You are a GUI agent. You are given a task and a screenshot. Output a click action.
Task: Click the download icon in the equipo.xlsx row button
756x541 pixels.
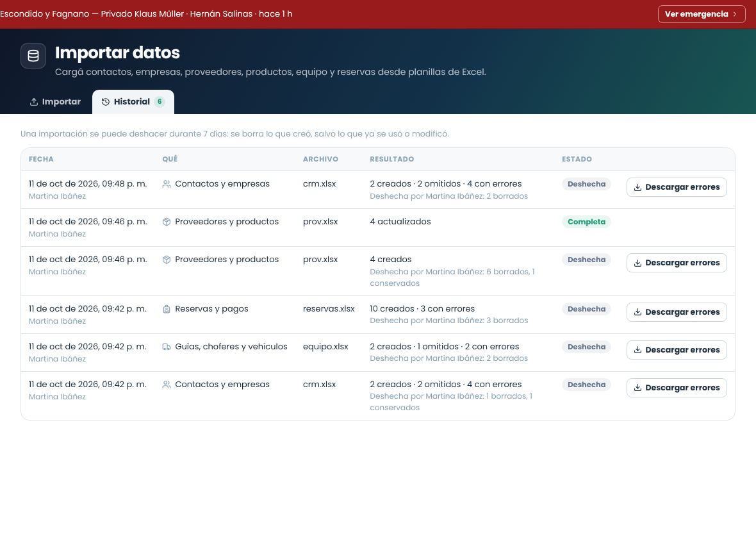point(637,350)
